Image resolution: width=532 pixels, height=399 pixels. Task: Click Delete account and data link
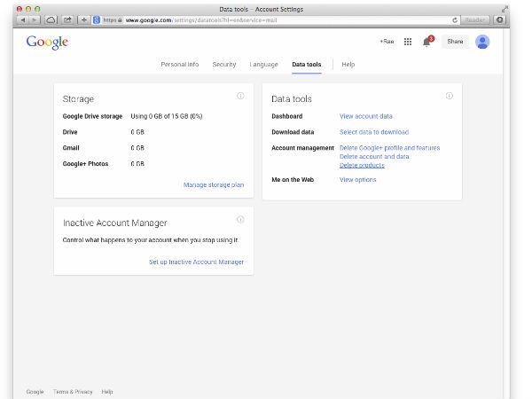coord(374,156)
